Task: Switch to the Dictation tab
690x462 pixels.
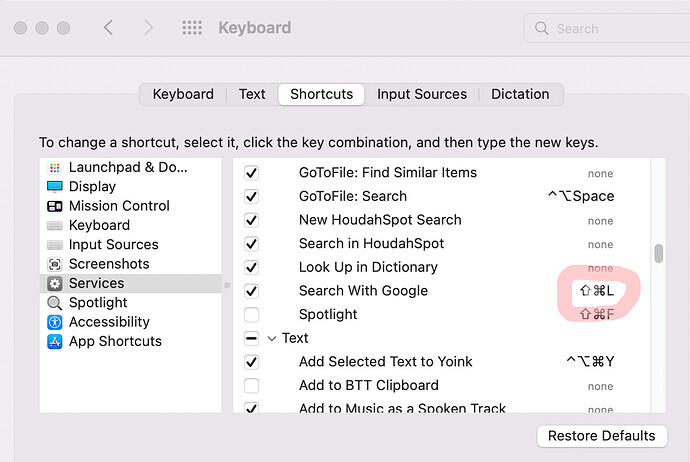Action: (x=520, y=94)
